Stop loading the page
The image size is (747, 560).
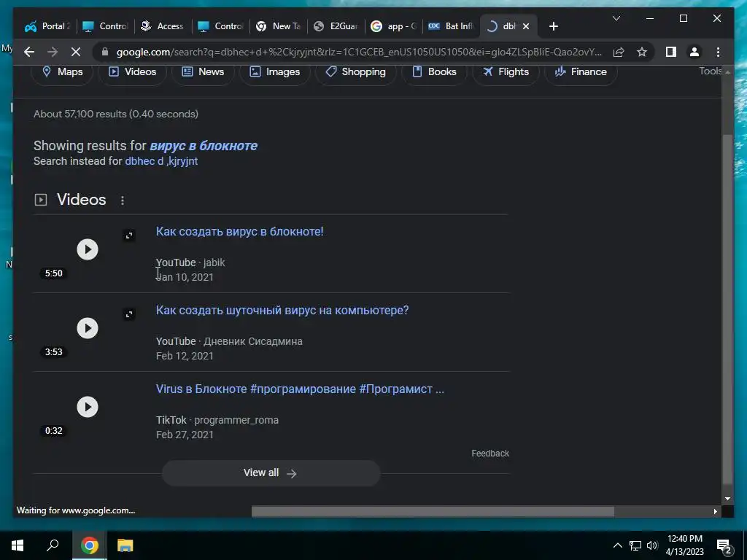point(76,52)
